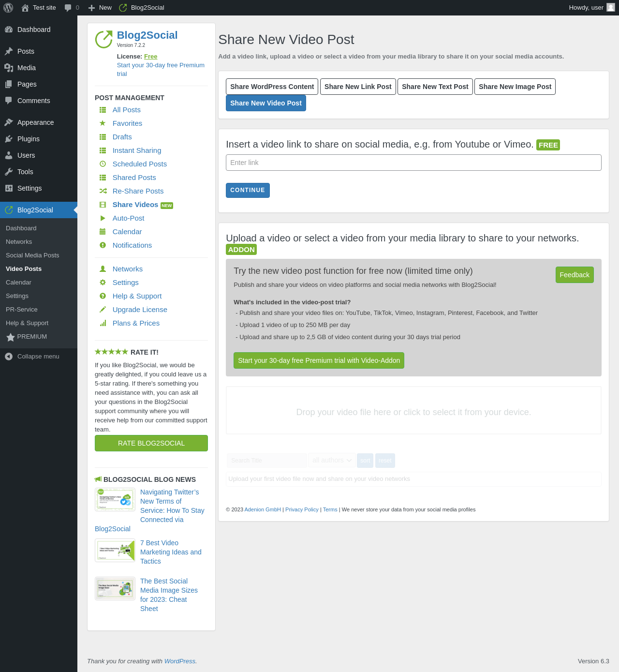619x672 pixels.
Task: Click the Plugins plug icon
Action: tap(9, 139)
